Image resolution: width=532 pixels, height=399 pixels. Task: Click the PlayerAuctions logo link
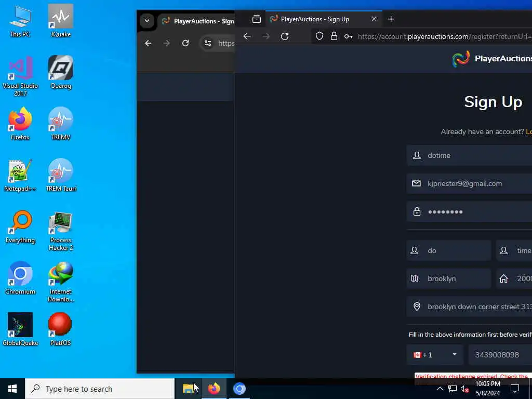pos(491,58)
